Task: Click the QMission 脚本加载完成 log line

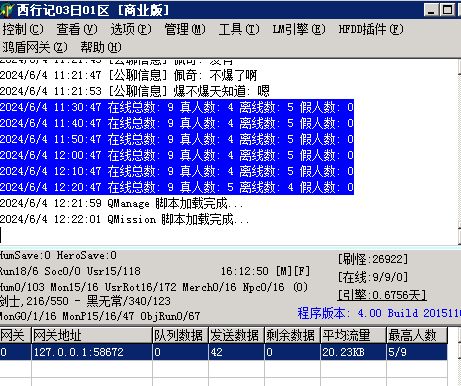Action: click(x=125, y=219)
